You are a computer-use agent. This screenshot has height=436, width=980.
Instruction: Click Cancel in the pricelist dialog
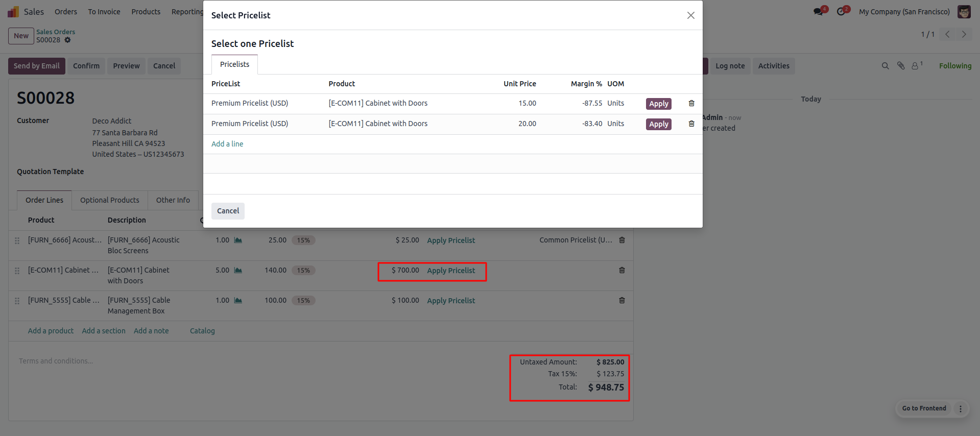(228, 211)
